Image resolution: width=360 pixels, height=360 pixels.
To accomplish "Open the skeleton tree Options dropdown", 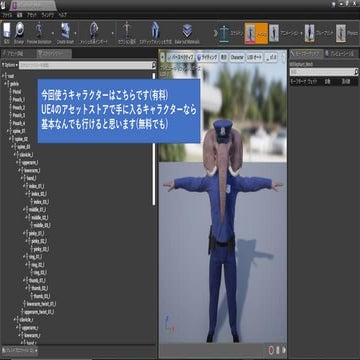I will point(10,65).
